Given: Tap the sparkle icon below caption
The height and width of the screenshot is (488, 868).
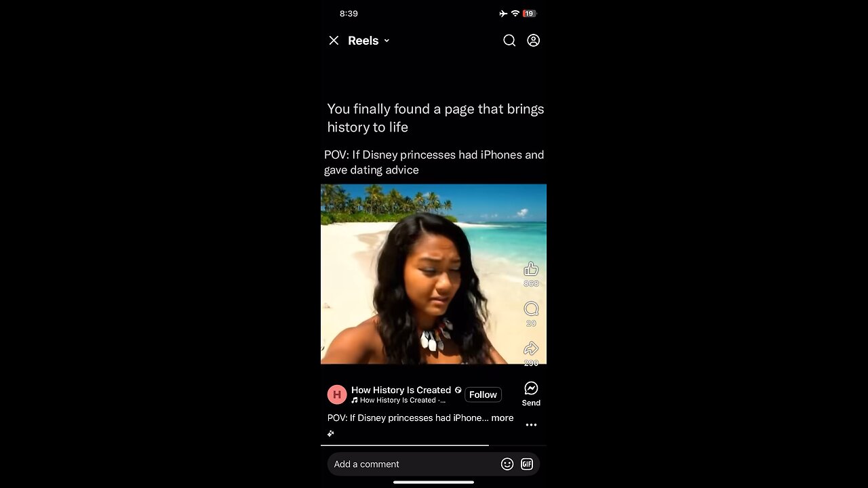Looking at the screenshot, I should 331,433.
